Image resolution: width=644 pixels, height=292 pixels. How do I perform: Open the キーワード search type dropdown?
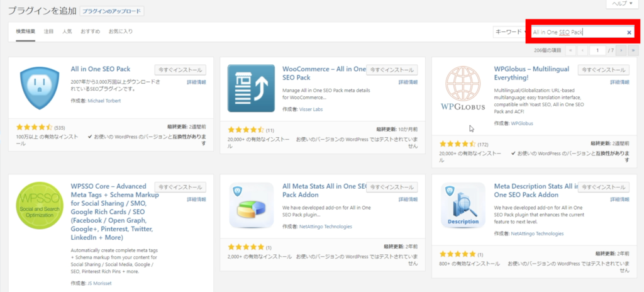pos(509,32)
